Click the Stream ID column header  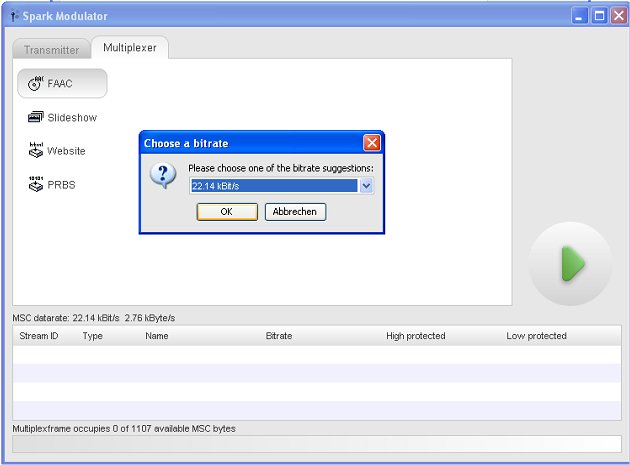pyautogui.click(x=39, y=336)
